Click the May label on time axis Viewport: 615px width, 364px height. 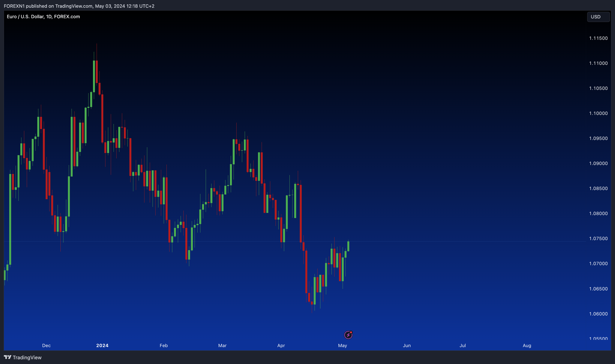click(x=342, y=345)
